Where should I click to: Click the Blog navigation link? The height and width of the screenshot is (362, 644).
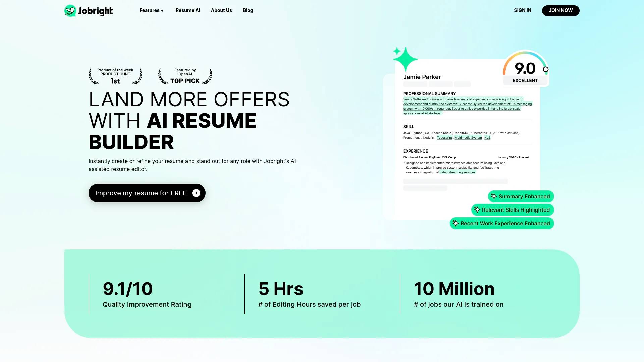click(248, 10)
